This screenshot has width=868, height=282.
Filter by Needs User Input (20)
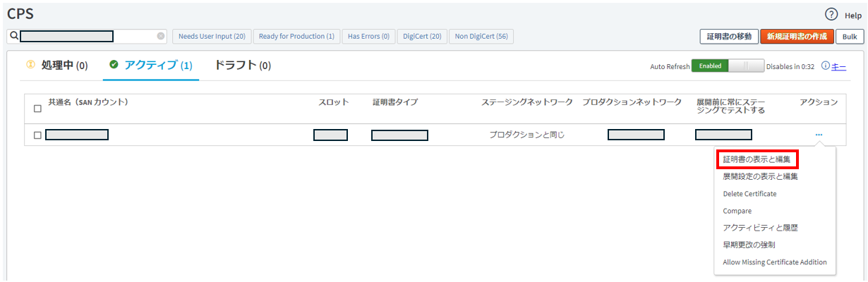tap(212, 36)
